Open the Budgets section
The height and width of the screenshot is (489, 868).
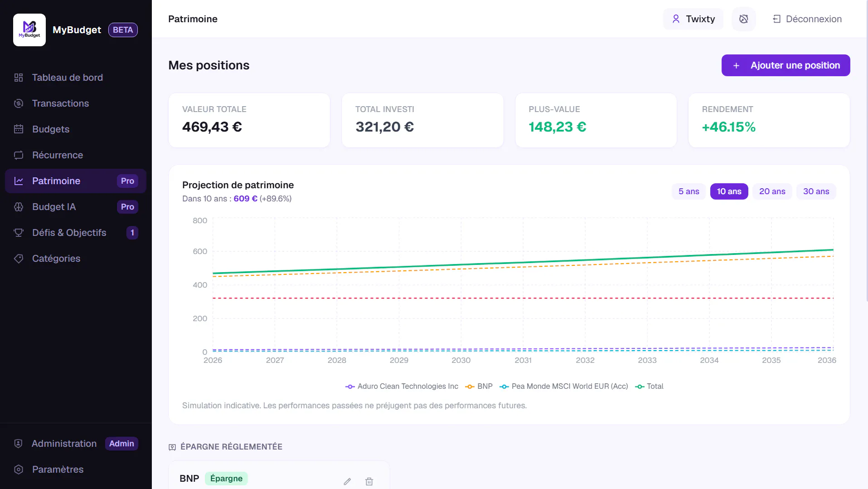click(x=76, y=129)
